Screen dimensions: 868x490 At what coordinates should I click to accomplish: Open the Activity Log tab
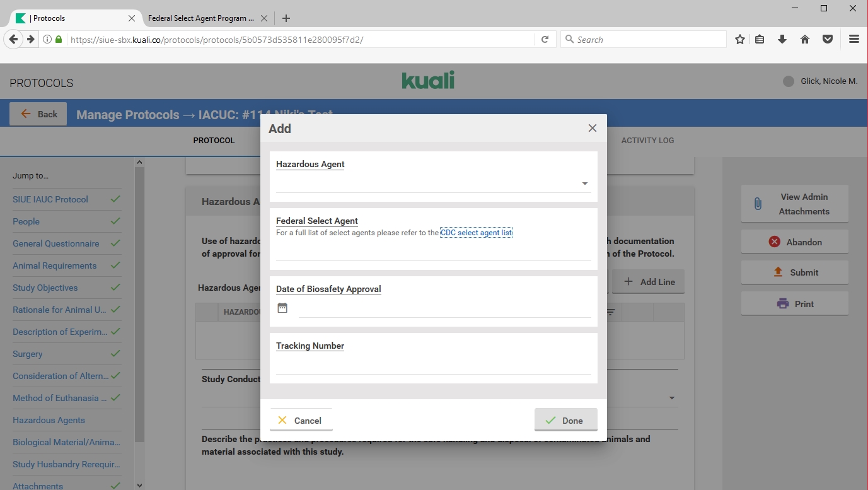(647, 140)
